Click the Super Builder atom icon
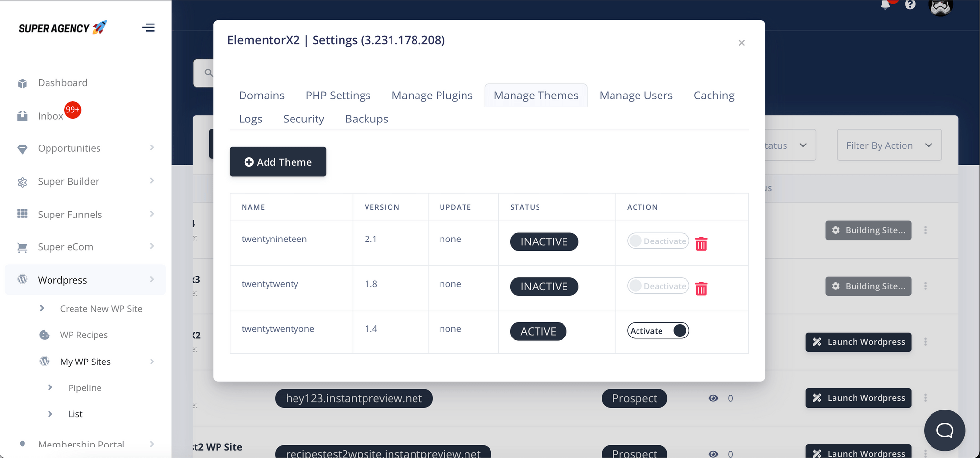980x458 pixels. [x=23, y=182]
